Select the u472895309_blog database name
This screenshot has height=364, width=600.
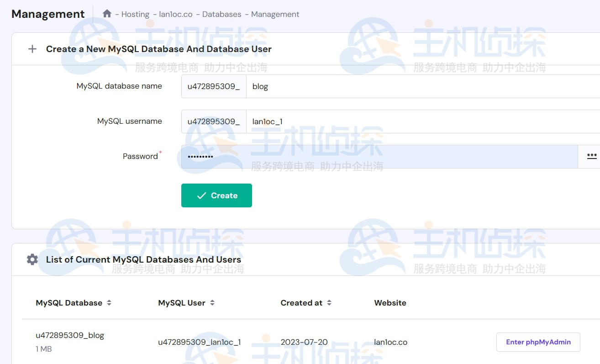tap(70, 335)
